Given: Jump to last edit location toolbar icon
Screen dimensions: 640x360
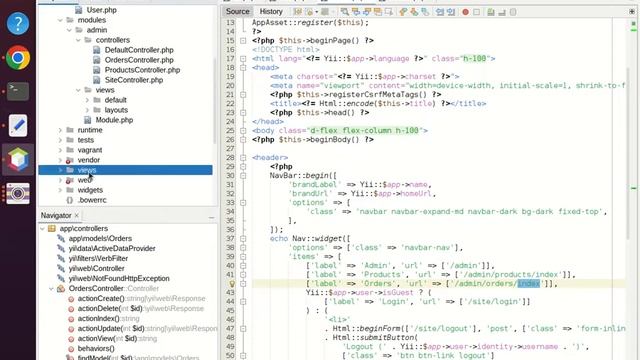Looking at the screenshot, I should pyautogui.click(x=298, y=12).
